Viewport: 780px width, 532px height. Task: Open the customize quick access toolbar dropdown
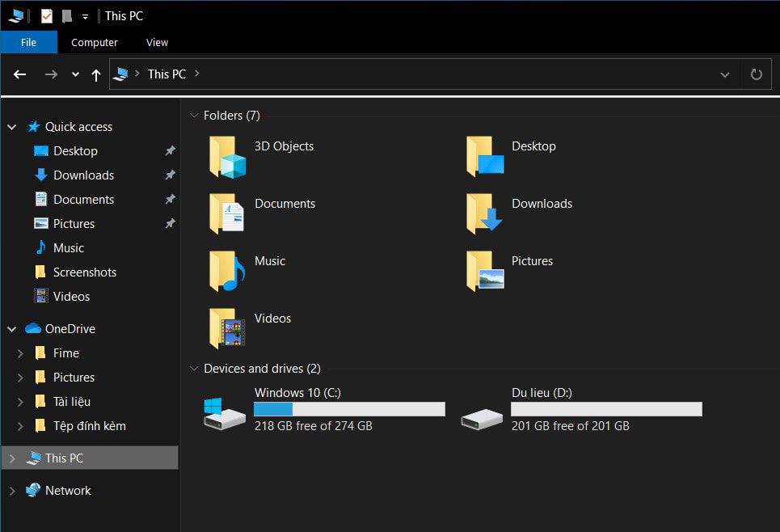coord(85,15)
